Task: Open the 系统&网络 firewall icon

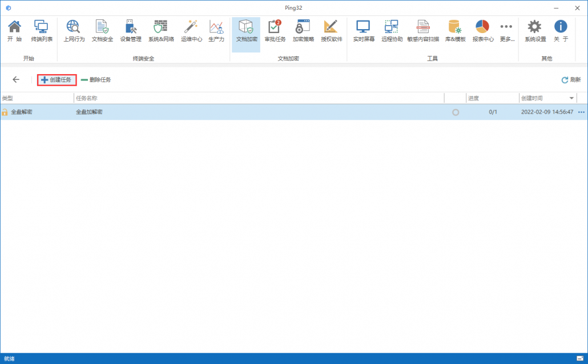Action: point(161,31)
